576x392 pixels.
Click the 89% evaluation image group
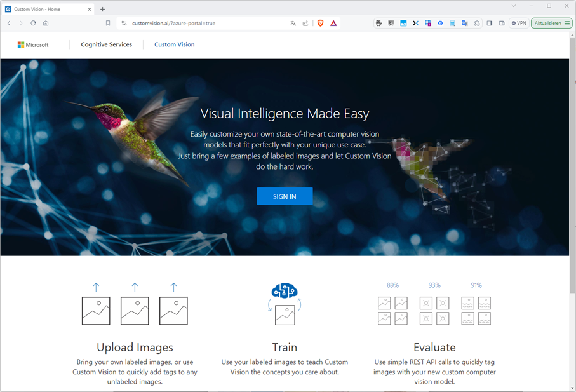tap(392, 311)
